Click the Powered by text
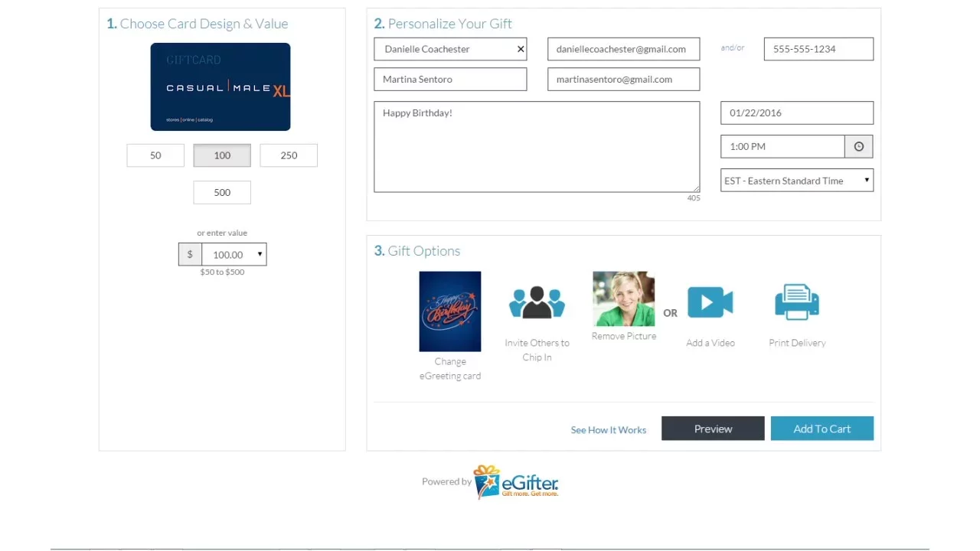Image resolution: width=980 pixels, height=551 pixels. coord(446,481)
